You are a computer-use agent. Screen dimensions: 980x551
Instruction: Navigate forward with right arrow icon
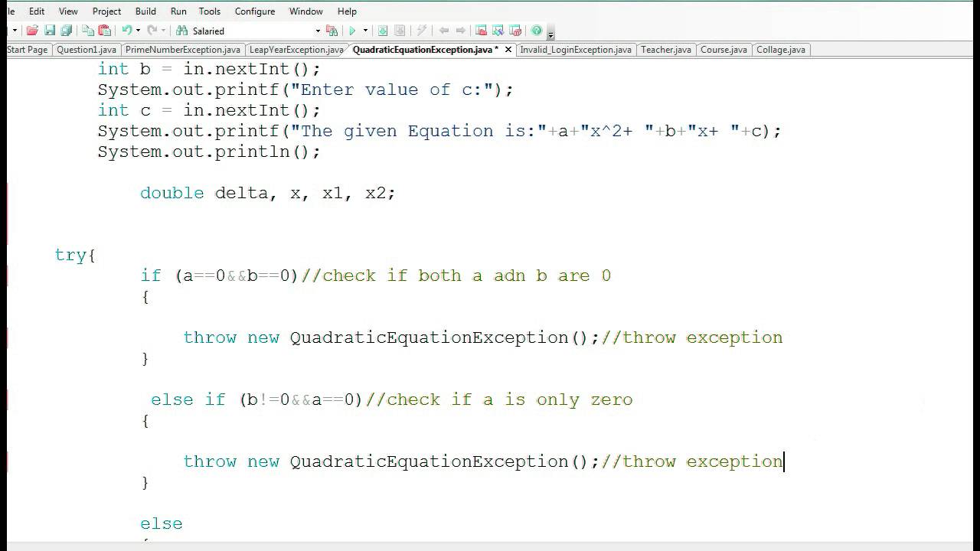coord(461,31)
